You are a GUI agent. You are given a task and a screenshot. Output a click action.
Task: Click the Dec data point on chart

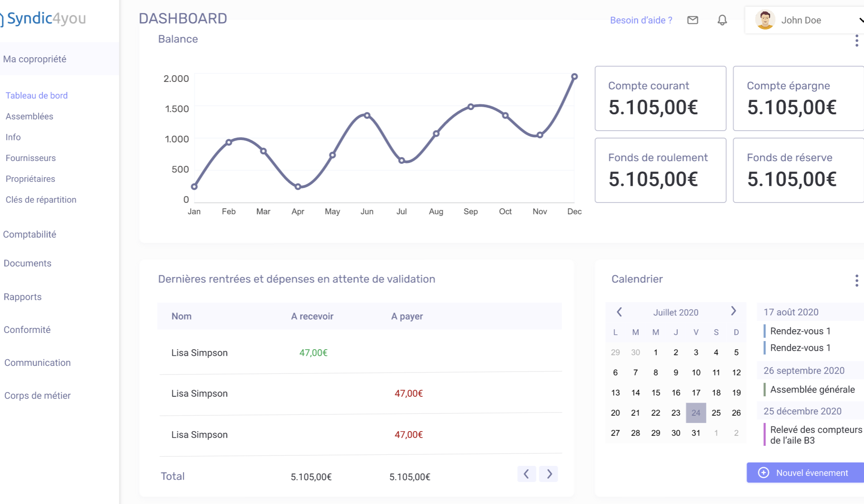574,76
